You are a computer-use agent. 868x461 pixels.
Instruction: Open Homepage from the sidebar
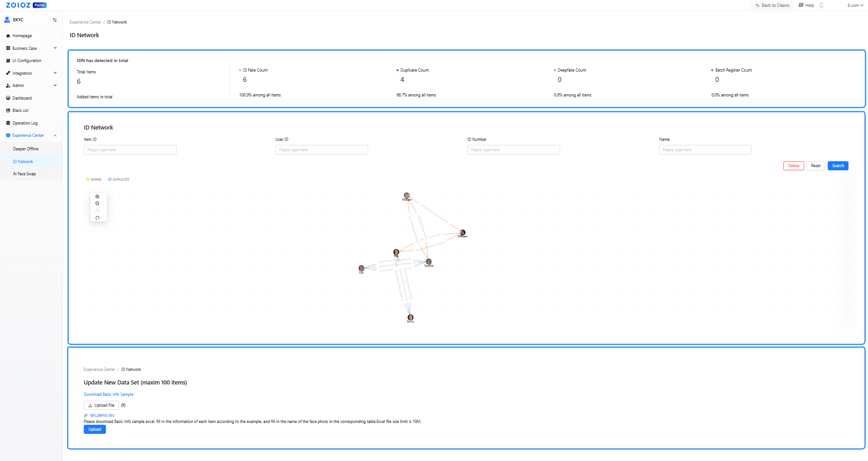[22, 36]
